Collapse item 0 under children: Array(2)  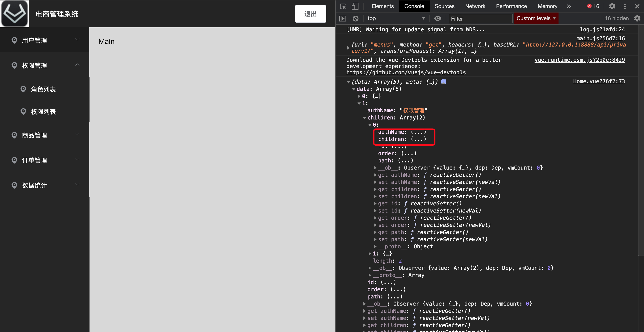pos(370,125)
